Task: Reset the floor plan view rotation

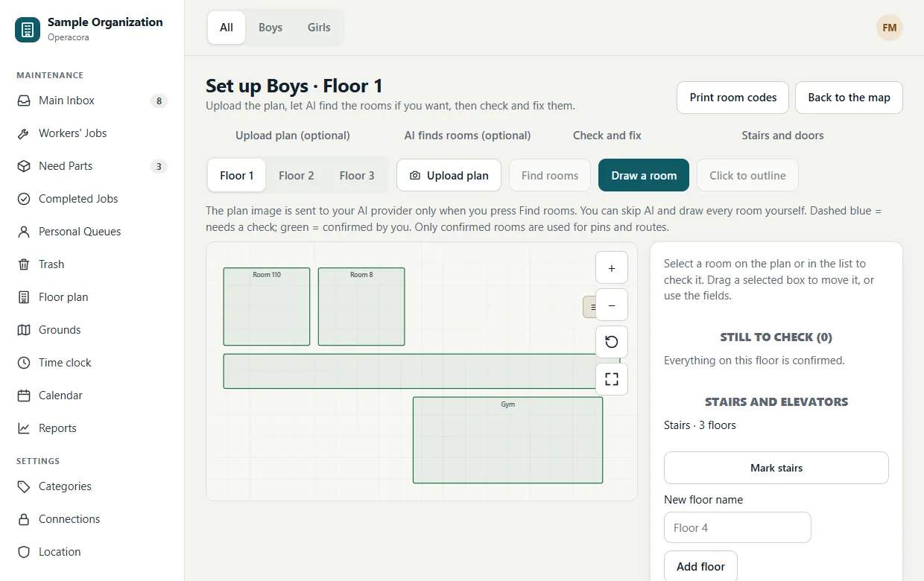Action: (612, 342)
